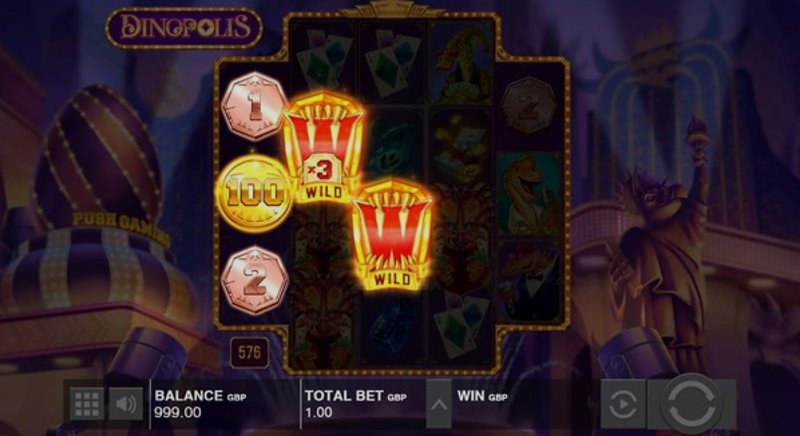Screen dimensions: 800x436
Task: Click the gold 100 coin
Action: [254, 193]
